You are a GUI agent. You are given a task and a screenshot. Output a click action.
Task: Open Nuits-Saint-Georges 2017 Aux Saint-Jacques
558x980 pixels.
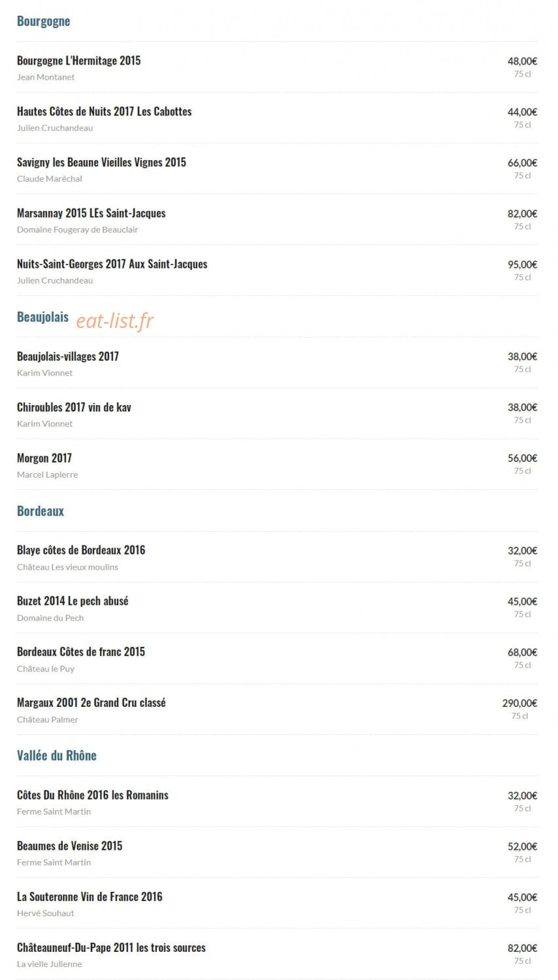[112, 265]
